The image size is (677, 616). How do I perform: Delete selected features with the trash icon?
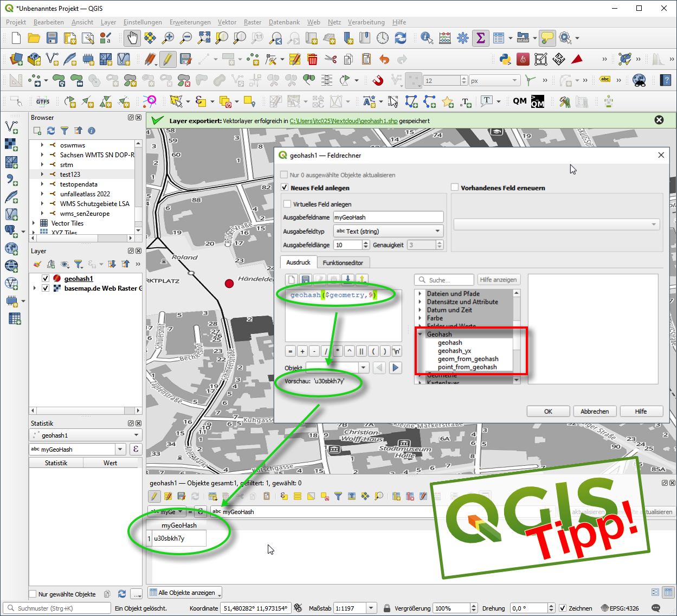pyautogui.click(x=312, y=59)
